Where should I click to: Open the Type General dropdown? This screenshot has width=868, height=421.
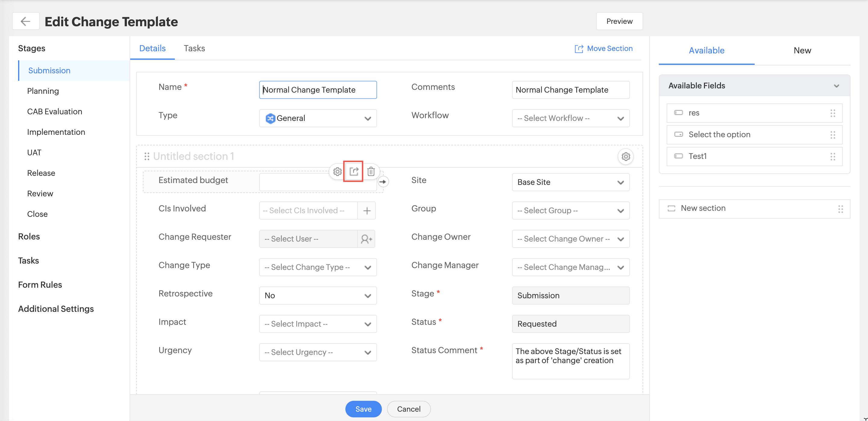(317, 118)
